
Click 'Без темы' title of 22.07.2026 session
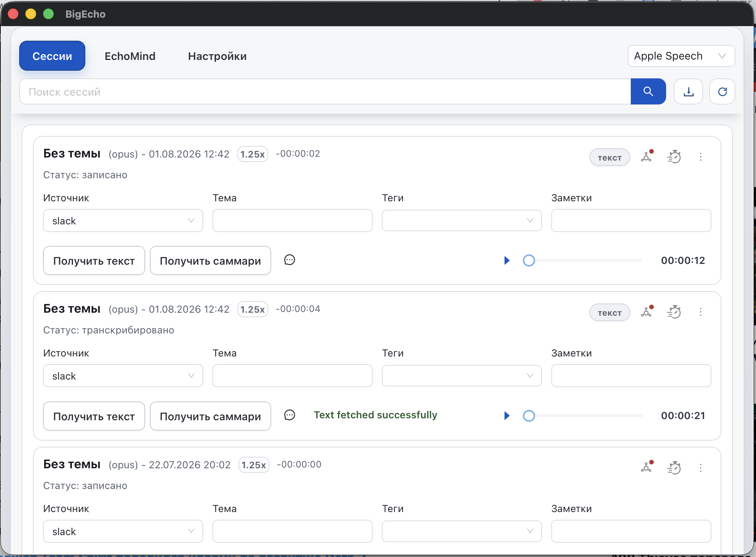click(72, 464)
